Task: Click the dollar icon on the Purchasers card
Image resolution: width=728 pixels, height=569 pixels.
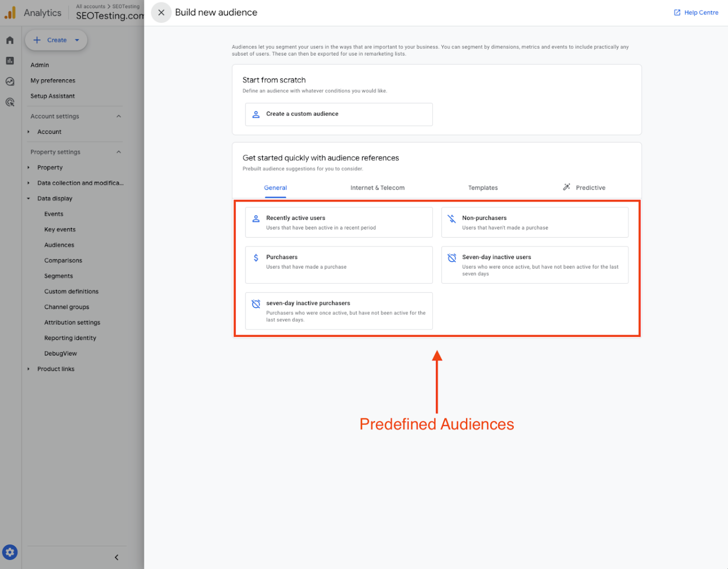Action: 256,257
